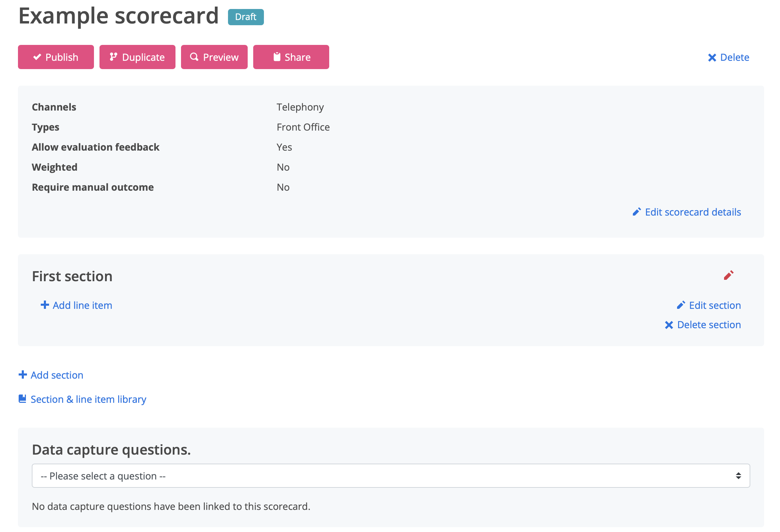Click the X icon beside Delete section
Image resolution: width=780 pixels, height=532 pixels.
coord(669,325)
